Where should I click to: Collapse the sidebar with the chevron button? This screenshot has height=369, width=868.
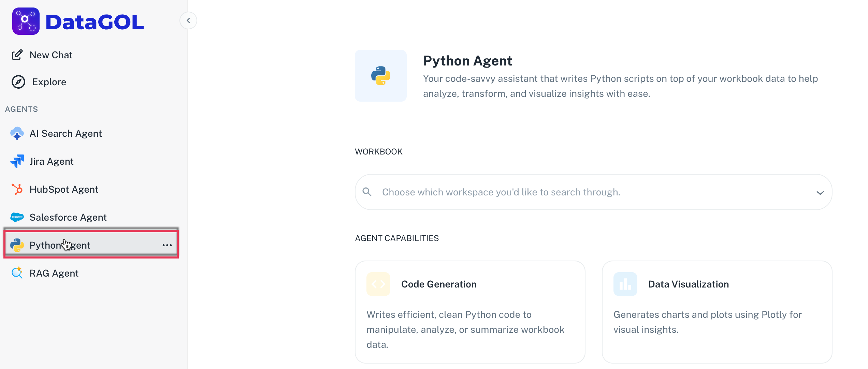(188, 21)
